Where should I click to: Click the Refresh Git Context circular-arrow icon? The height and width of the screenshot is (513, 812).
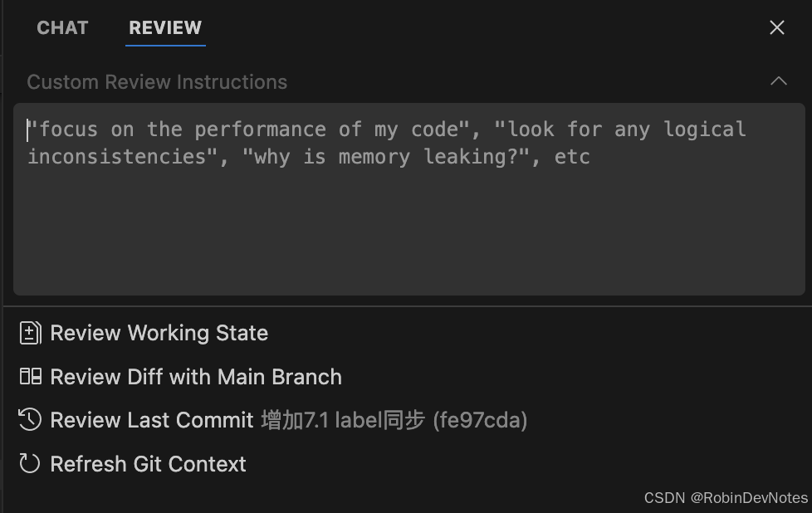coord(30,463)
